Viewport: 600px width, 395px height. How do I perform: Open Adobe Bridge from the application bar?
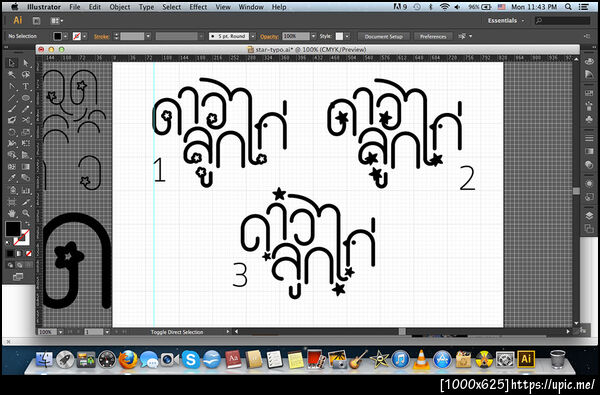(36, 21)
